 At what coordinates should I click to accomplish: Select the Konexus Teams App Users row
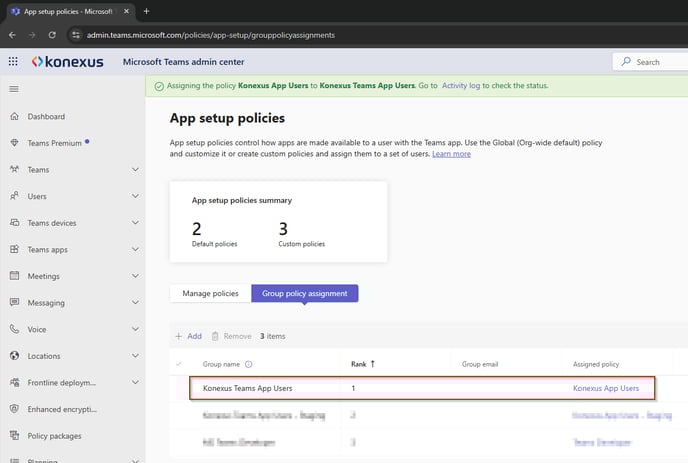[x=422, y=388]
